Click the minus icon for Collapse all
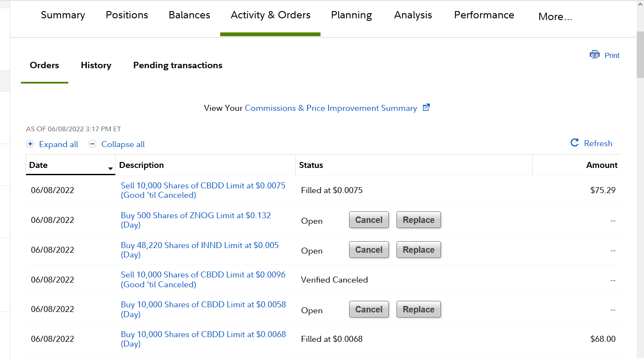 (x=92, y=144)
